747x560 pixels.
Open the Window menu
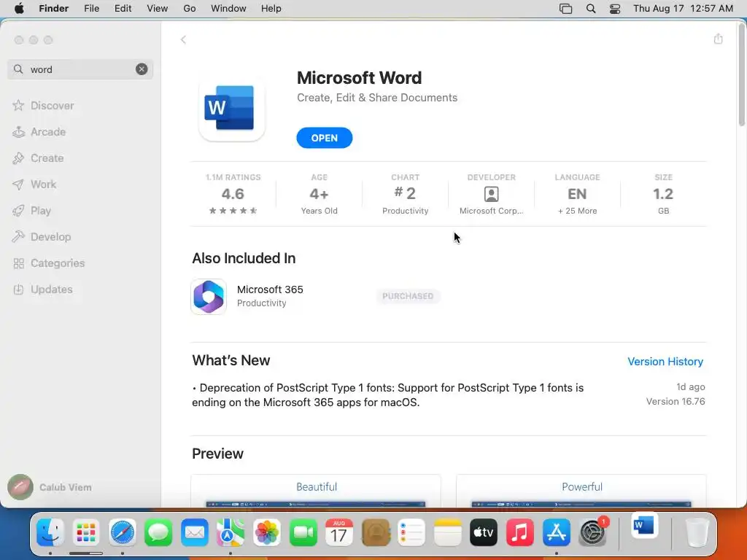(228, 8)
